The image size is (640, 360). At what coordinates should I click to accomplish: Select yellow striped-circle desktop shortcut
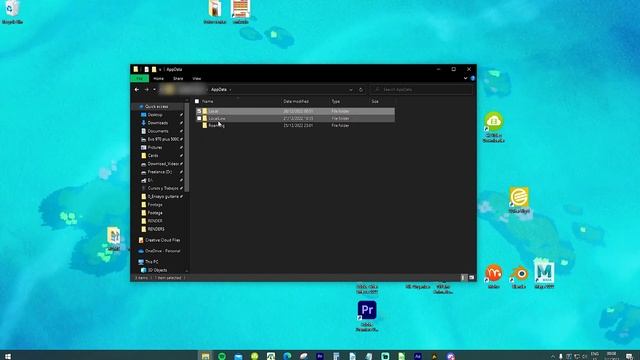519,200
